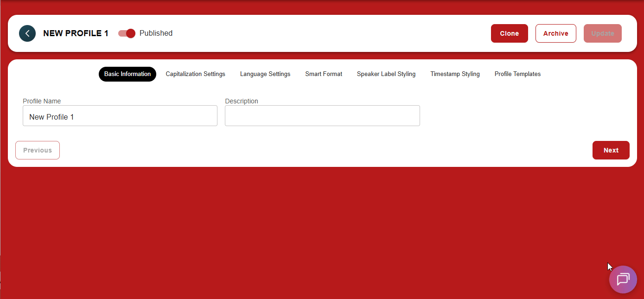The image size is (644, 299).
Task: Open the Language Settings tab
Action: coord(265,74)
